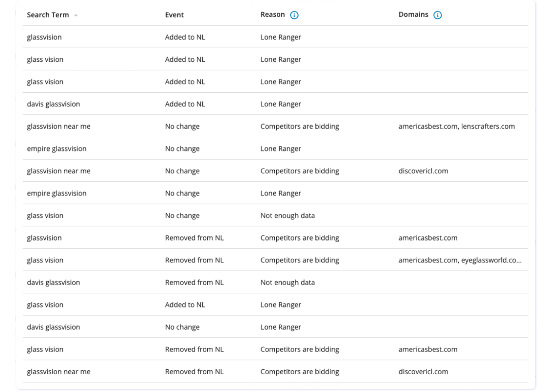Viewport: 551px width, 392px height.
Task: Click the No change event for glass vision
Action: [x=182, y=215]
